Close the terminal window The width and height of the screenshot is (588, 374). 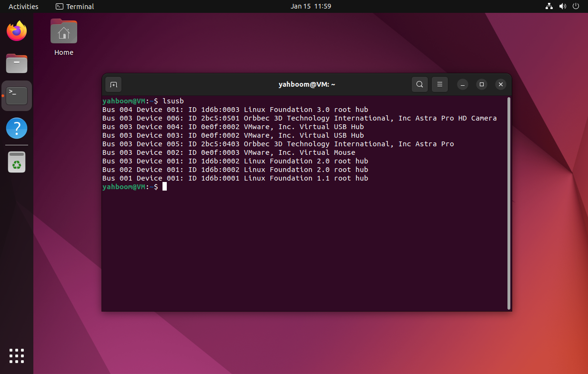(x=500, y=84)
